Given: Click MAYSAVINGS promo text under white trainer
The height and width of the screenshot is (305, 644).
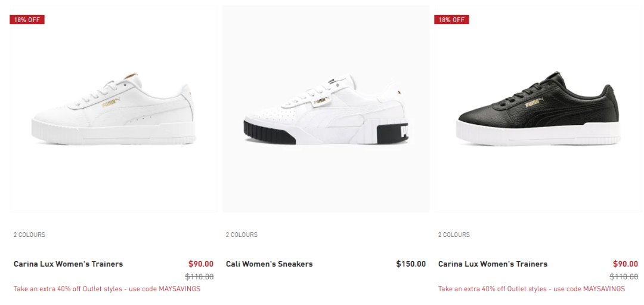Looking at the screenshot, I should pos(107,289).
